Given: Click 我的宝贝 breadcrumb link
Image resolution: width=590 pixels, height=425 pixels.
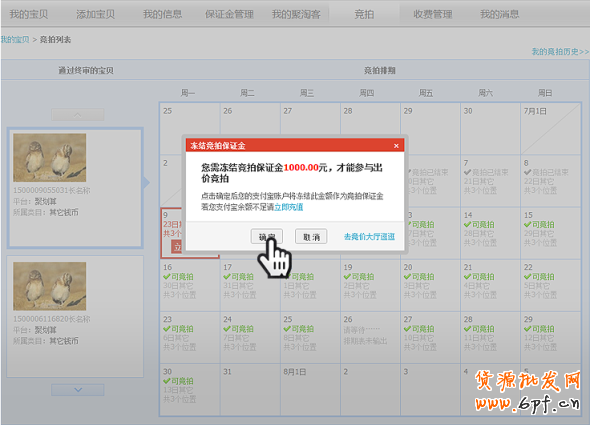Looking at the screenshot, I should click(x=15, y=40).
